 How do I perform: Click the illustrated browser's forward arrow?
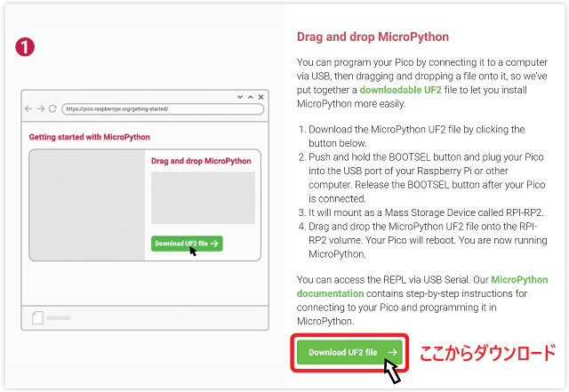tap(41, 108)
